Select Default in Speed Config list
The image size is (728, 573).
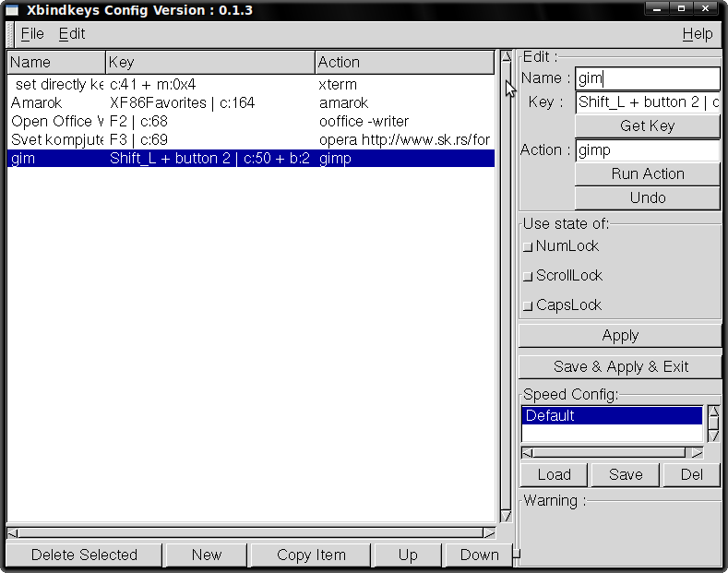point(611,416)
